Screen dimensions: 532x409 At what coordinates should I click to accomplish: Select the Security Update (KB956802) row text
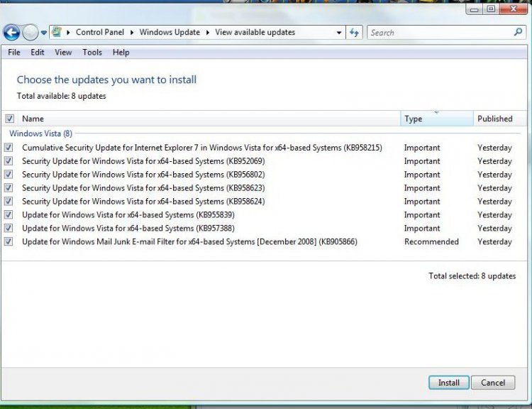tap(143, 175)
